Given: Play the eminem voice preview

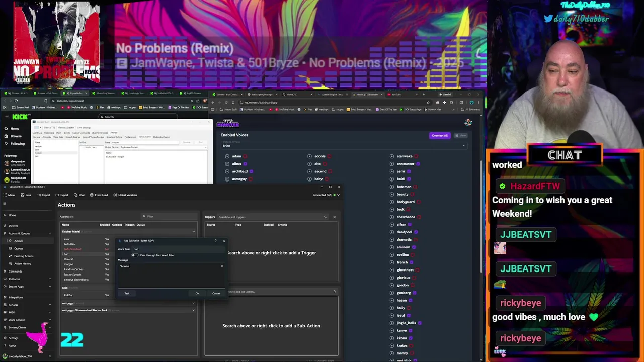Looking at the screenshot, I should [x=391, y=247].
